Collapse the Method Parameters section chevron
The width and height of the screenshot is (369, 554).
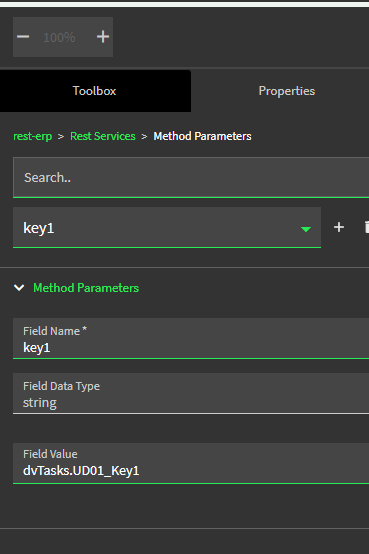(x=19, y=288)
